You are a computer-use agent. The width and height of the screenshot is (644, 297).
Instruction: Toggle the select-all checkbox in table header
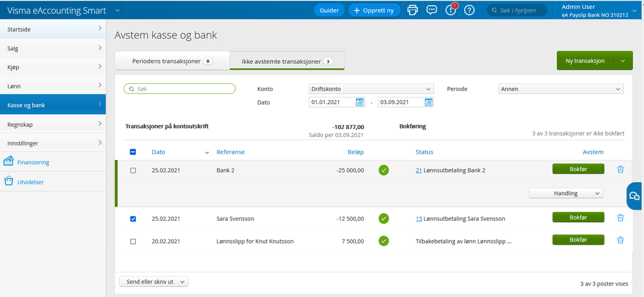click(x=133, y=152)
